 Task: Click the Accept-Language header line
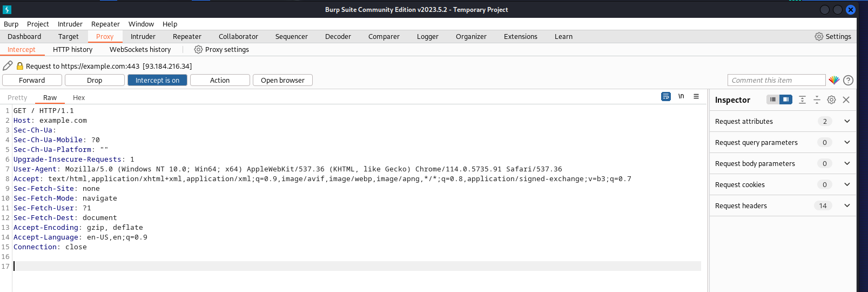coord(80,237)
